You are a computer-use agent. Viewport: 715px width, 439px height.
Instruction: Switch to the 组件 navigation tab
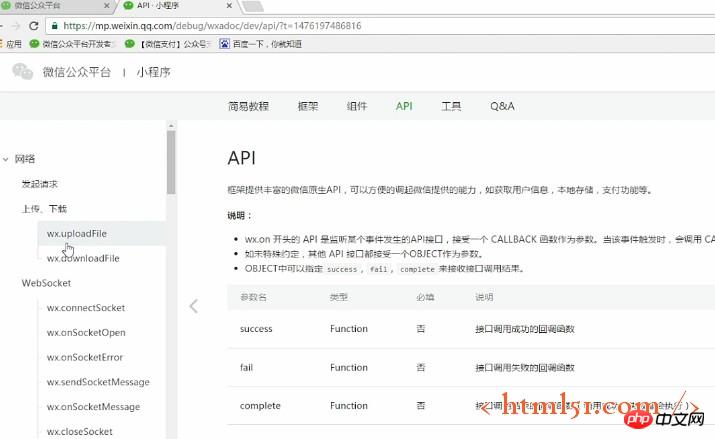pos(356,106)
